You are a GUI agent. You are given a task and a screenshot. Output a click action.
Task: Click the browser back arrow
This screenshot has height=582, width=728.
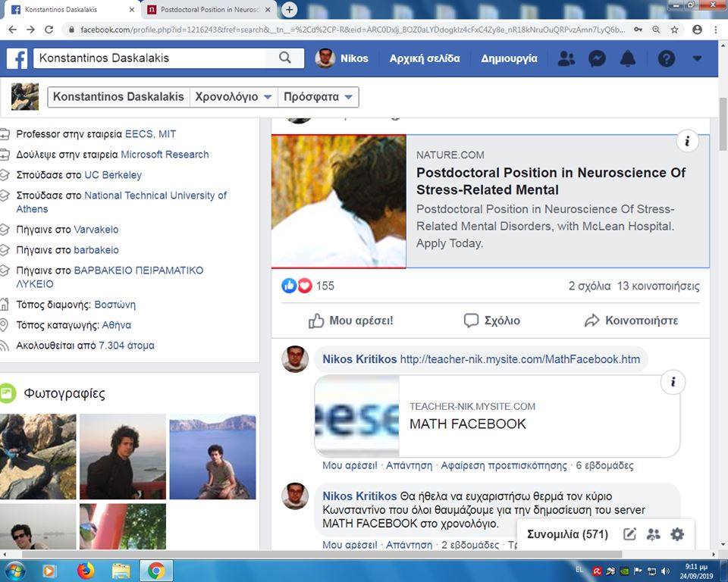click(x=13, y=30)
